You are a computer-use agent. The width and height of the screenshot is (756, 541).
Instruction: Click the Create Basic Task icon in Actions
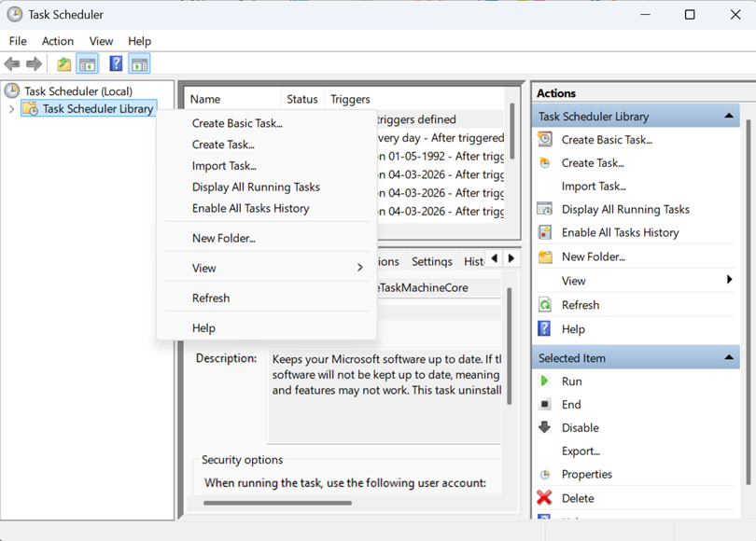tap(545, 139)
